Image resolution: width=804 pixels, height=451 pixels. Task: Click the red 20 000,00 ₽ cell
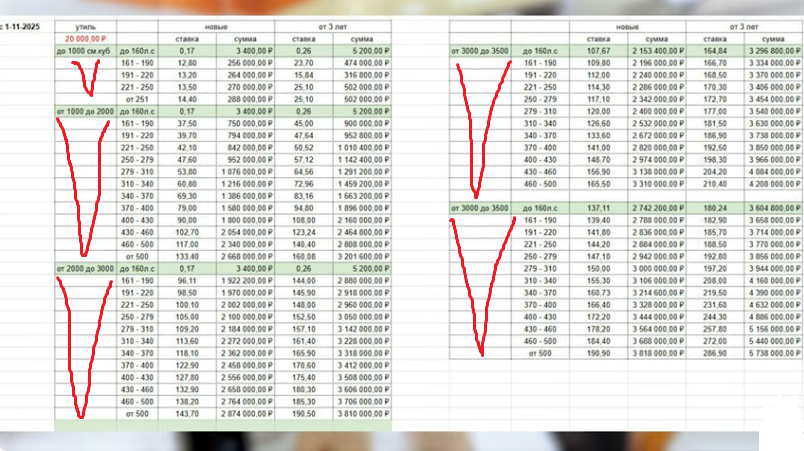tap(86, 39)
